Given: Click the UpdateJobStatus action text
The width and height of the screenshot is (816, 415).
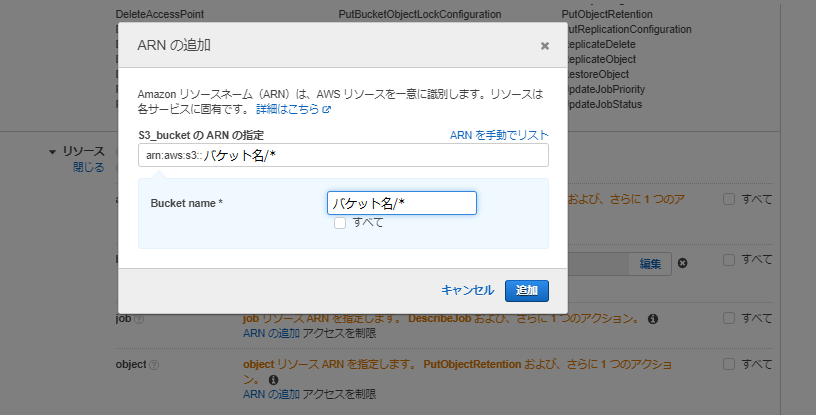Looking at the screenshot, I should pos(605,104).
